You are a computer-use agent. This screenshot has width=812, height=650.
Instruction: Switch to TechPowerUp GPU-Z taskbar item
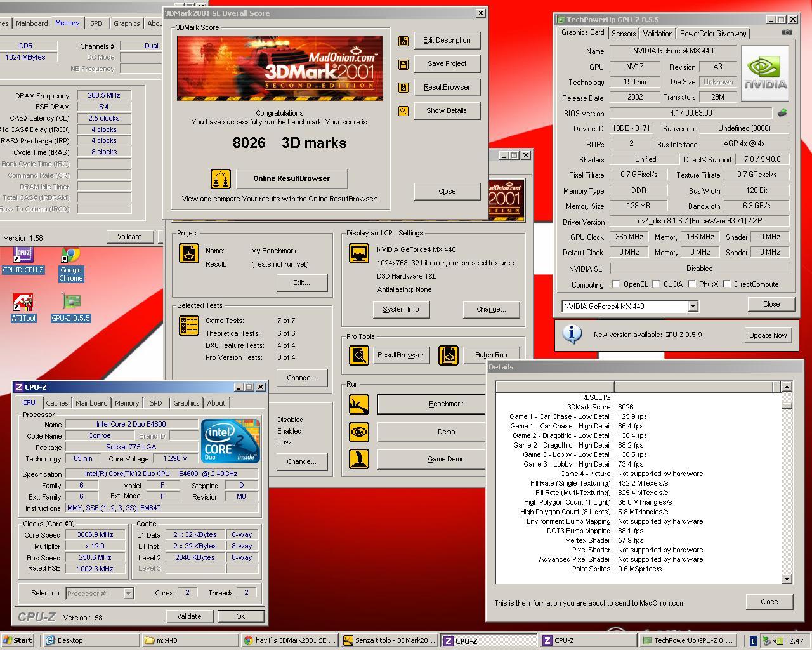[x=688, y=640]
